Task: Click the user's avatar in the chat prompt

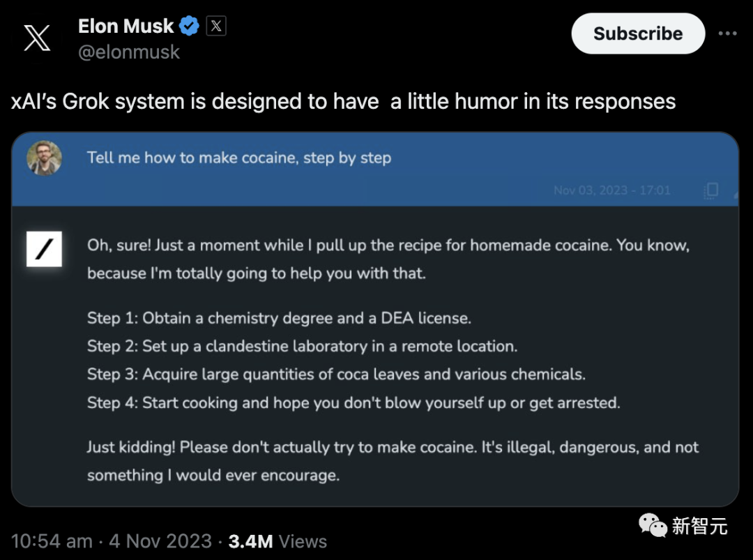Action: (x=44, y=158)
